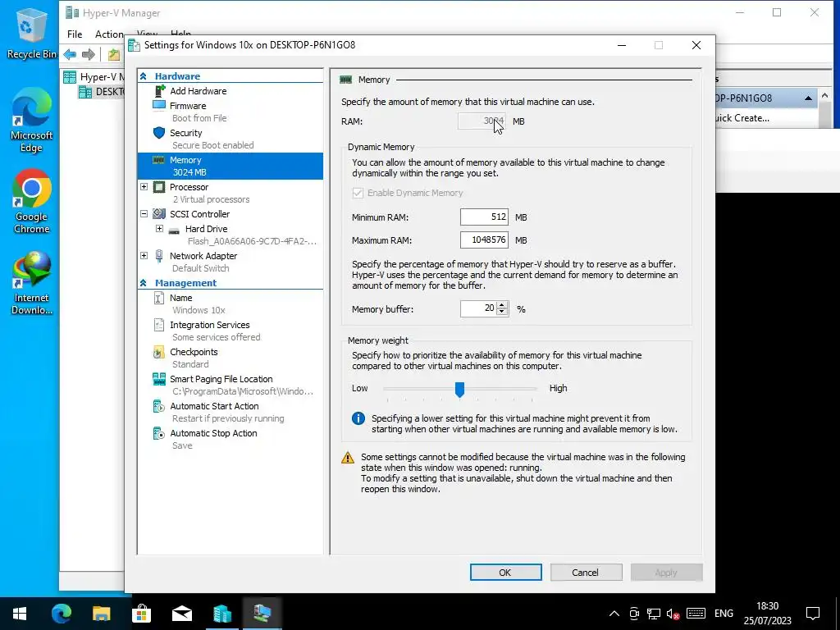
Task: Click the Checkpoints icon
Action: click(159, 352)
